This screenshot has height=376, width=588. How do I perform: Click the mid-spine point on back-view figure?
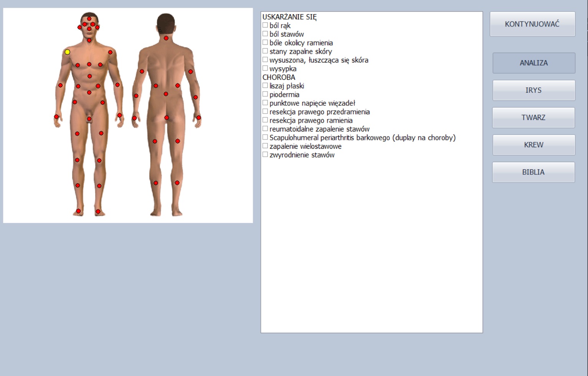tap(166, 94)
